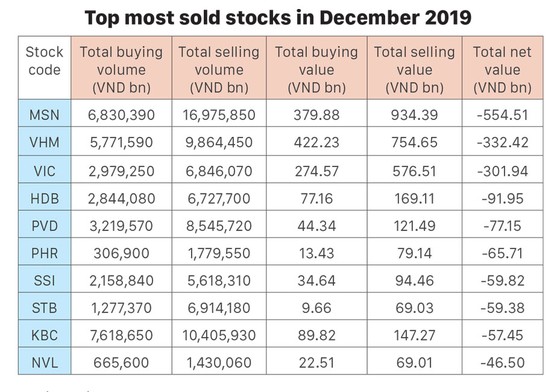Click the 16,975,850 selling volume cell
The image size is (560, 392).
pyautogui.click(x=219, y=113)
